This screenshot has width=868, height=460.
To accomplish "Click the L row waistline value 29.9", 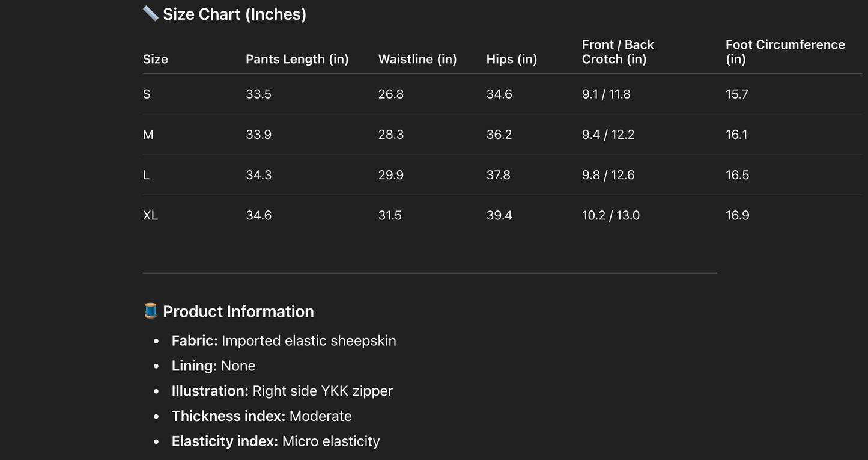I will 390,175.
